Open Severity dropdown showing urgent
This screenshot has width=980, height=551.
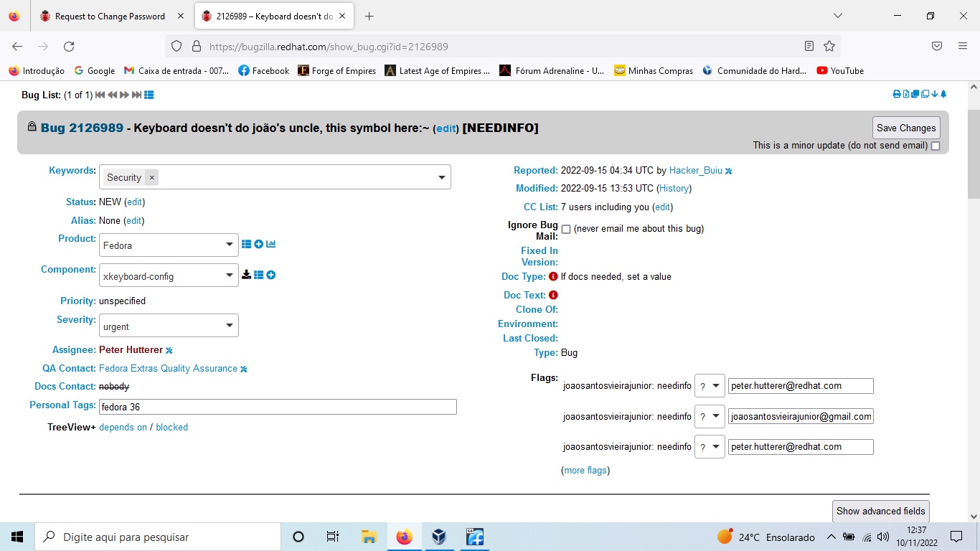169,326
